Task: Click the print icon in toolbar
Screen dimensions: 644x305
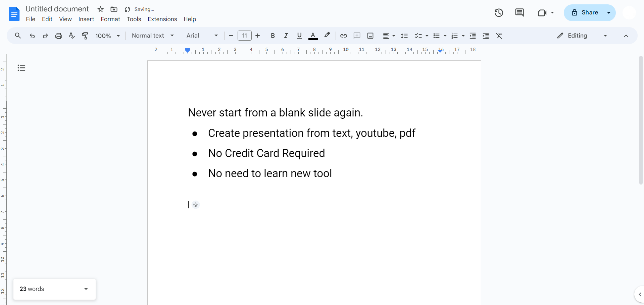Action: click(x=59, y=36)
